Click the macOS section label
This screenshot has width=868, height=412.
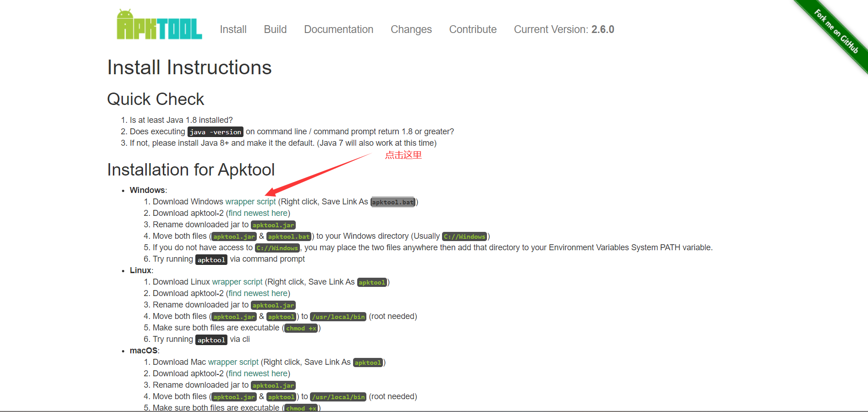pyautogui.click(x=144, y=351)
